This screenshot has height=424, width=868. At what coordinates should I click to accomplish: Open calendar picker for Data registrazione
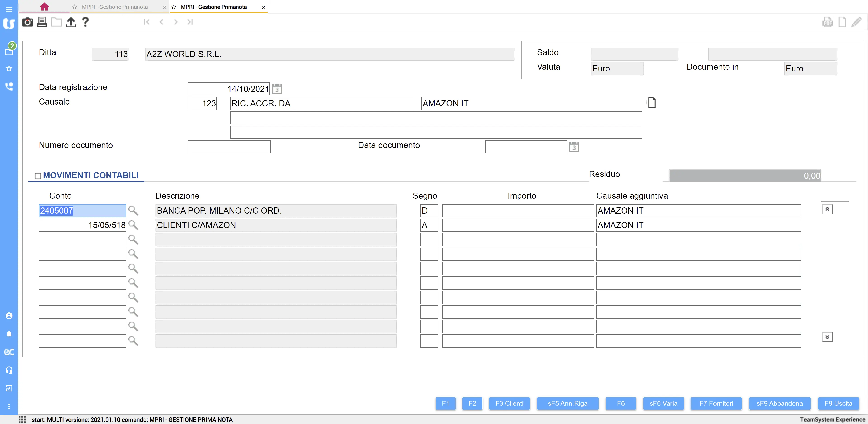coord(277,89)
